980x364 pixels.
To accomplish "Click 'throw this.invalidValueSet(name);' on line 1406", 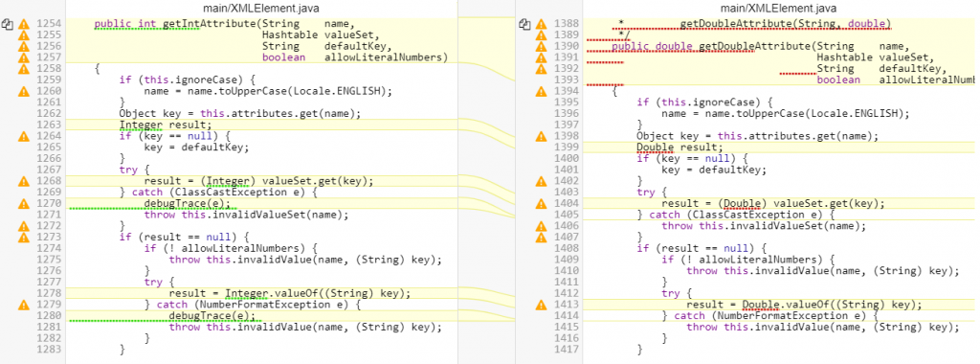I will (x=764, y=226).
